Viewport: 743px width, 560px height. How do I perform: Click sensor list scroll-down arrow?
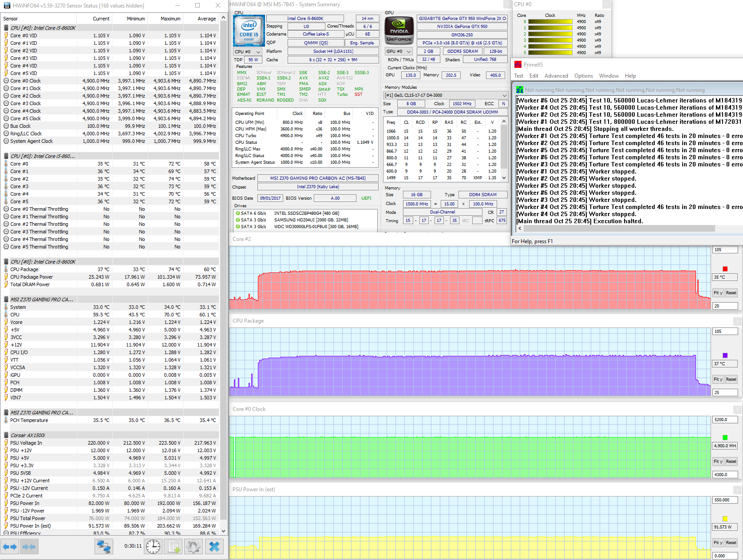223,531
